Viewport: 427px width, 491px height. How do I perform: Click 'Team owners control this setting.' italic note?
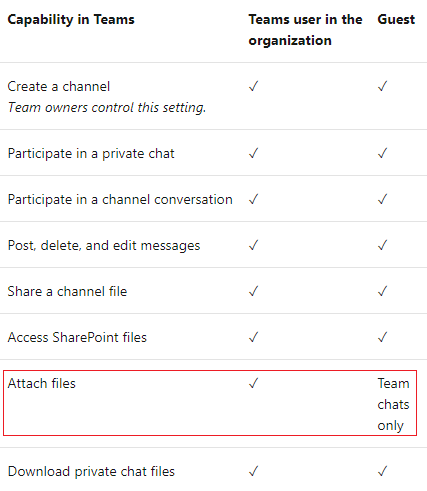[107, 108]
